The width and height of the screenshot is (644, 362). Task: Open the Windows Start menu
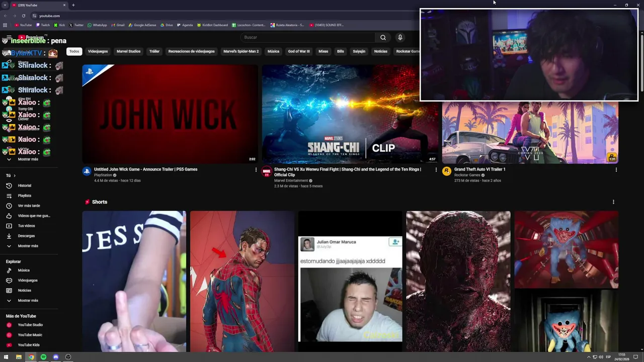click(x=6, y=357)
